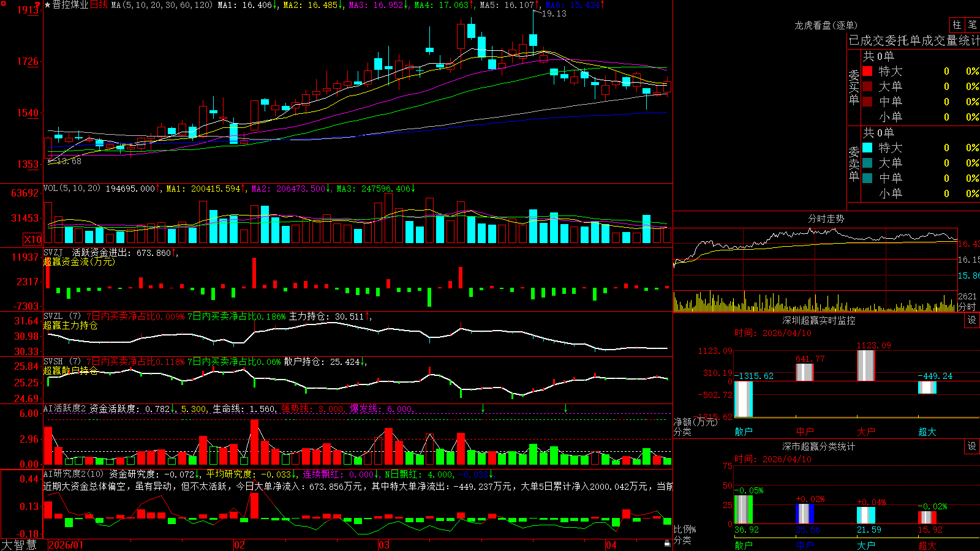980x551 pixels.
Task: Open 设 settings for 深圳超赢实时监控
Action: (972, 320)
